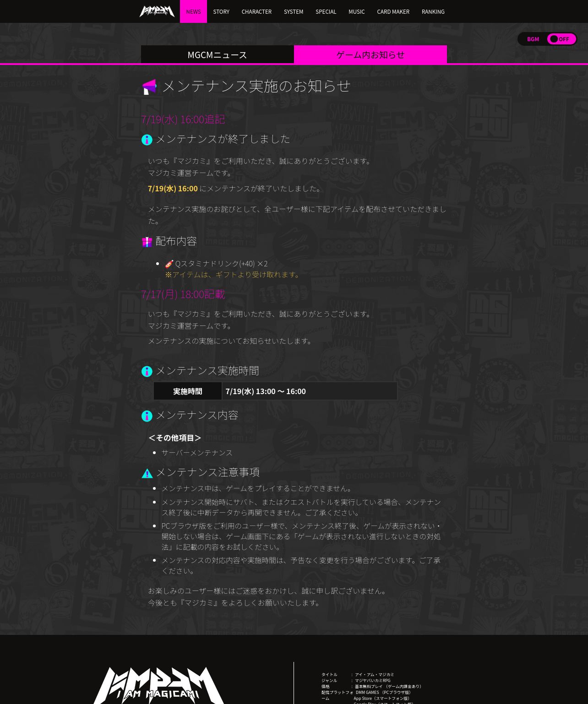Screen dimensions: 588x704
Task: Click the 7/17(月) 18:00記載 heading
Action: tap(183, 294)
